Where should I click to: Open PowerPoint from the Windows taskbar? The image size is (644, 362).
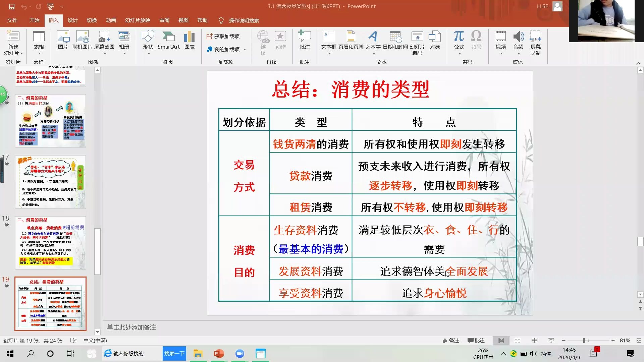click(x=219, y=354)
